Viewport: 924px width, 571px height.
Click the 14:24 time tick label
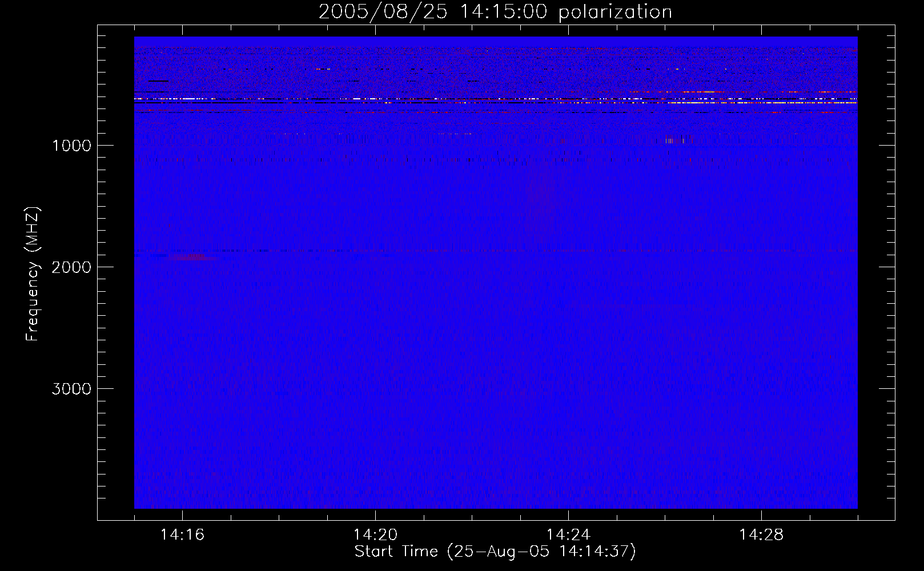(568, 535)
